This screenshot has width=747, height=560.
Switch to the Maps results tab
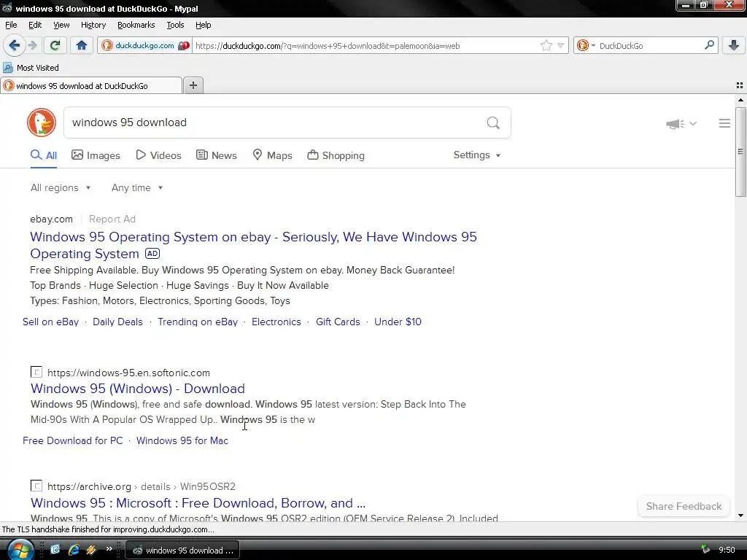point(273,155)
